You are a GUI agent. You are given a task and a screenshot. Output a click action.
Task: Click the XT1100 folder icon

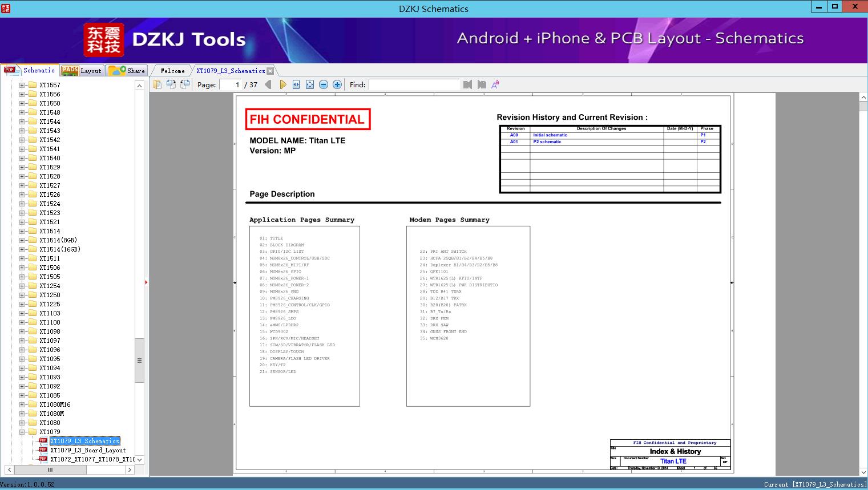coord(33,322)
